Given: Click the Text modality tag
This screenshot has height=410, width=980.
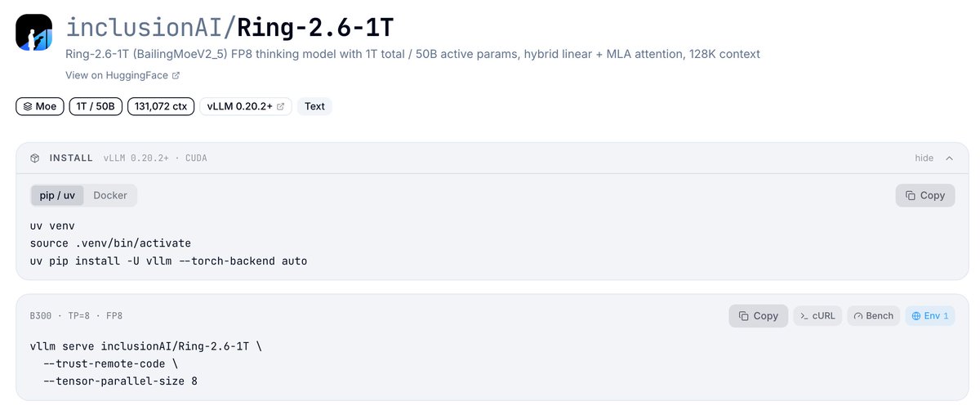Looking at the screenshot, I should tap(314, 106).
